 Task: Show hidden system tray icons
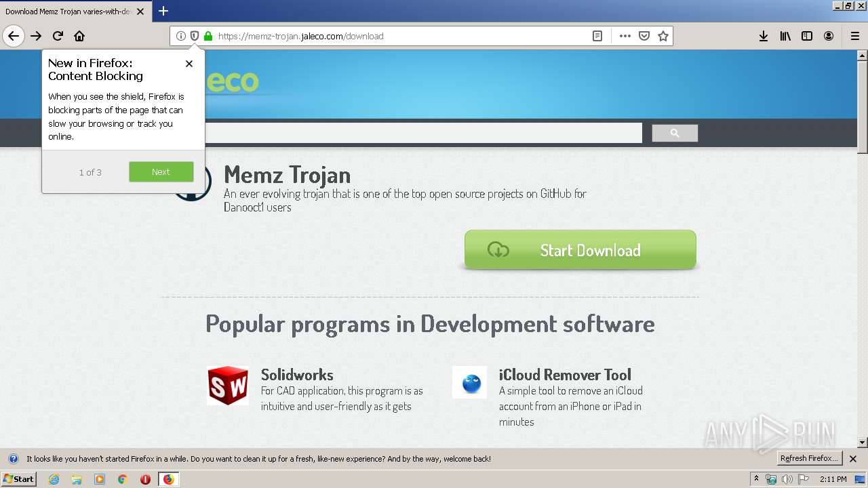[756, 479]
